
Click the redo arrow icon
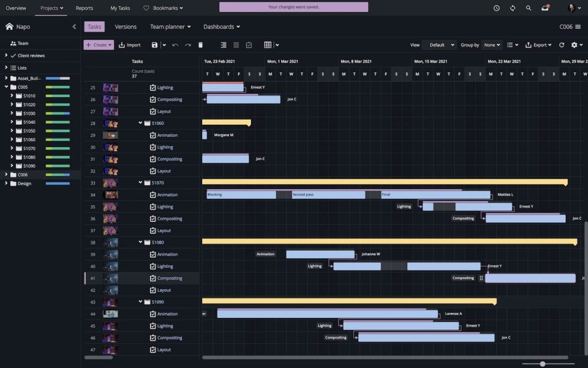tap(188, 45)
